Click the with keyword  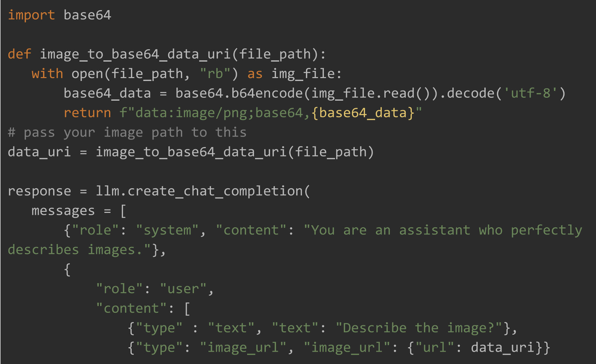(x=47, y=74)
